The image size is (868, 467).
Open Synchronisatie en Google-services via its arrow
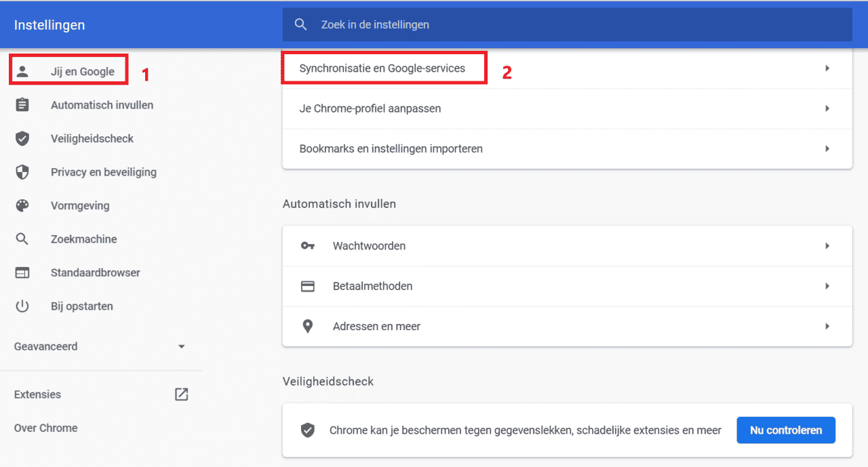pos(827,68)
